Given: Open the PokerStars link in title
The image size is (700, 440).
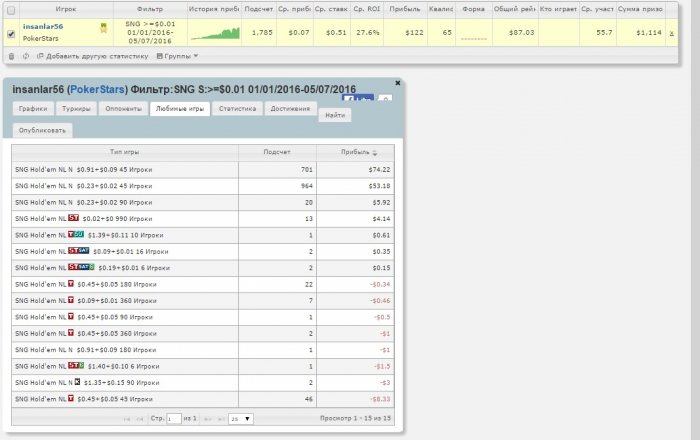Looking at the screenshot, I should click(x=97, y=89).
